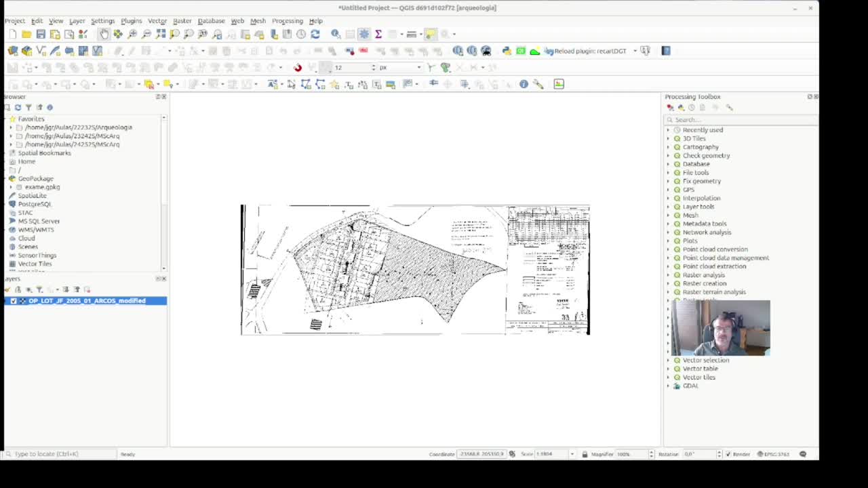
Task: Expand the Recently used group in toolbox
Action: [x=668, y=130]
